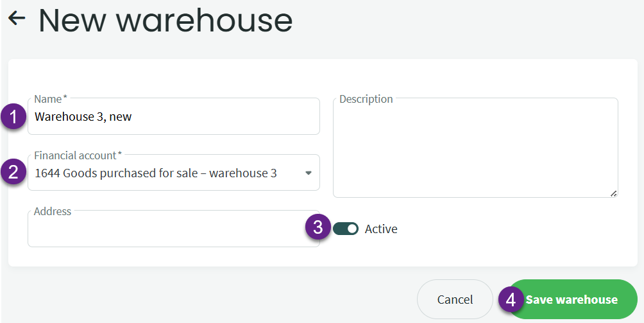Click inside the Description text area
644x323 pixels.
pos(475,151)
